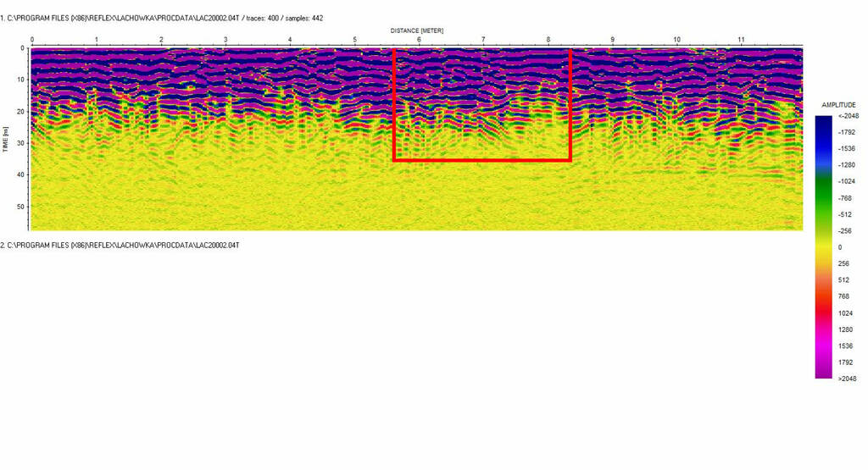Screen dimensions: 868x470
Task: Select the 3 meter distance axis tick
Action: 225,40
